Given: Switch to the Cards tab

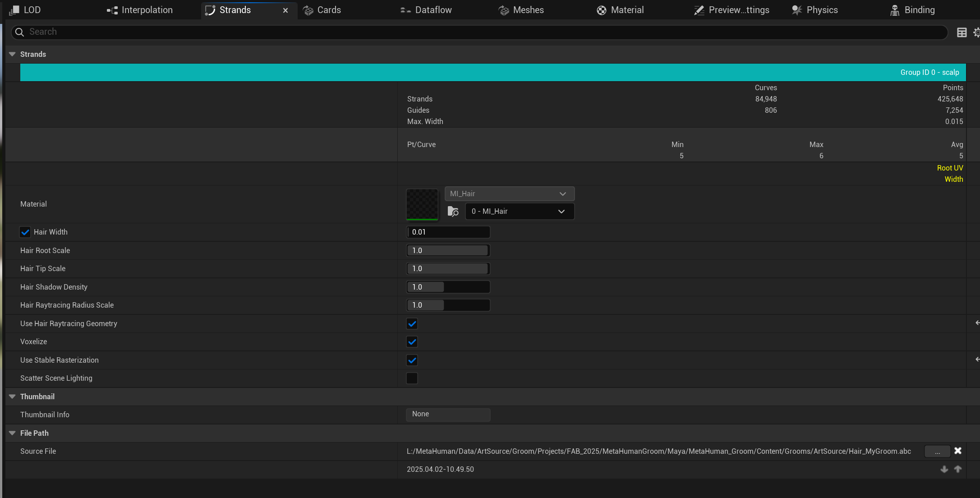Looking at the screenshot, I should (322, 10).
